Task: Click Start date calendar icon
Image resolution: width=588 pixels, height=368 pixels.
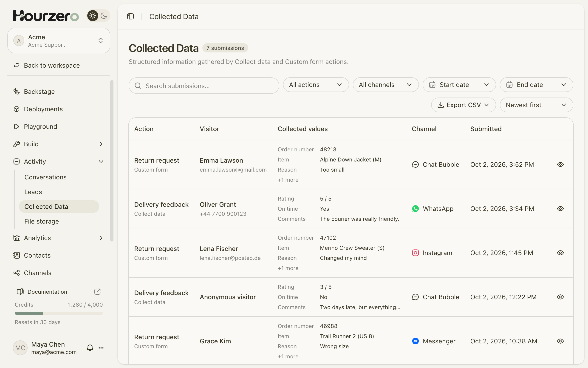Action: coord(432,85)
